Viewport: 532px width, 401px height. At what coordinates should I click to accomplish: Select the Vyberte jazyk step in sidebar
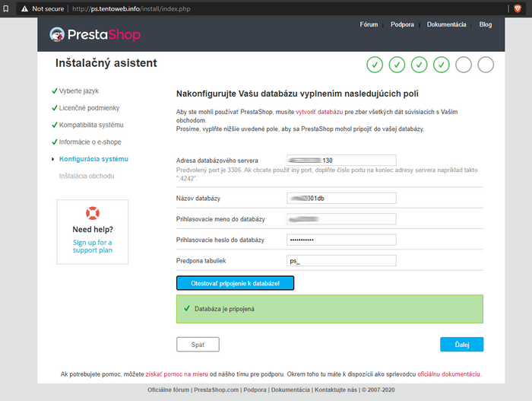[x=79, y=91]
